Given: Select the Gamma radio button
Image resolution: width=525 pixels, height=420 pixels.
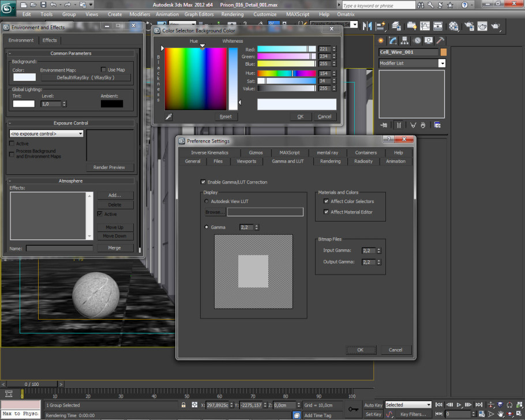Looking at the screenshot, I should click(x=207, y=227).
